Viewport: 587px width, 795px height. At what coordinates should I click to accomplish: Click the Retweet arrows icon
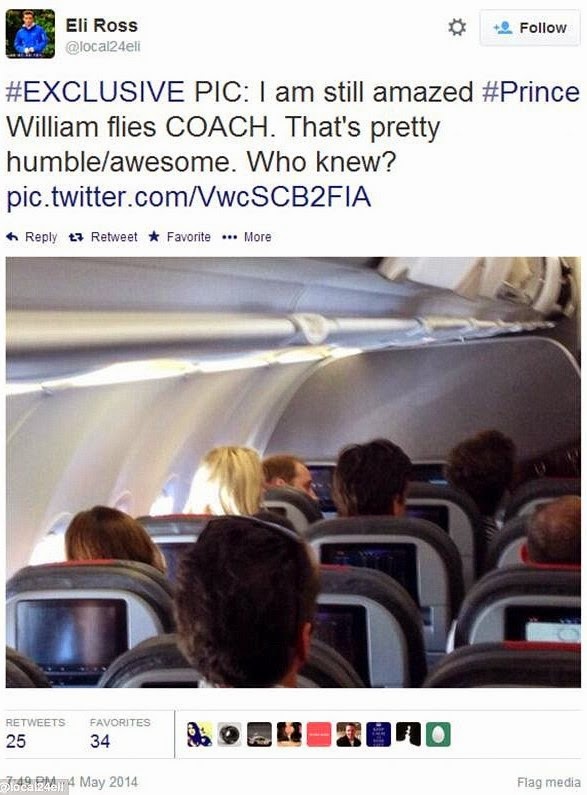point(76,237)
